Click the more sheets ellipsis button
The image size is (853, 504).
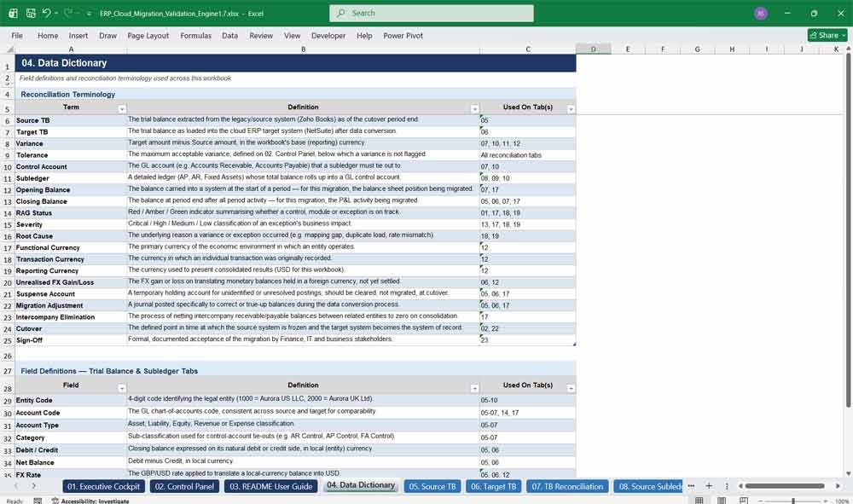coord(691,486)
